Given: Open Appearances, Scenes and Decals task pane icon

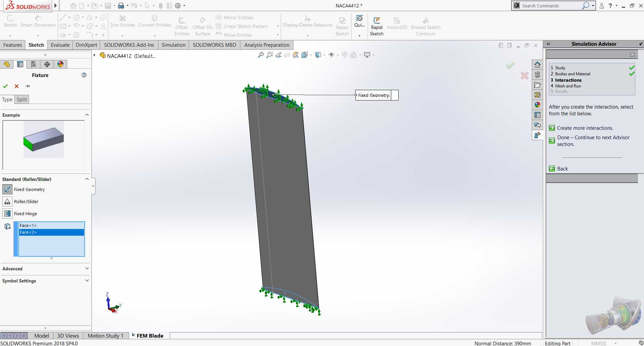Looking at the screenshot, I should pyautogui.click(x=537, y=105).
